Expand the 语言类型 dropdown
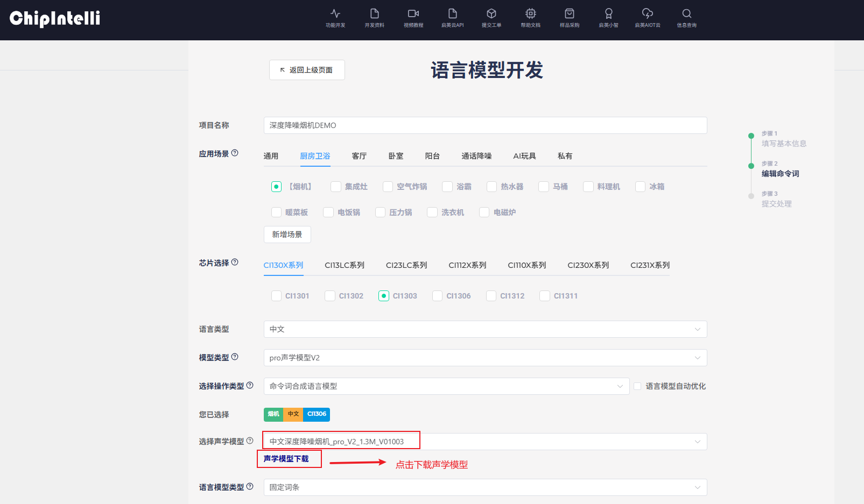The image size is (864, 504). point(484,329)
